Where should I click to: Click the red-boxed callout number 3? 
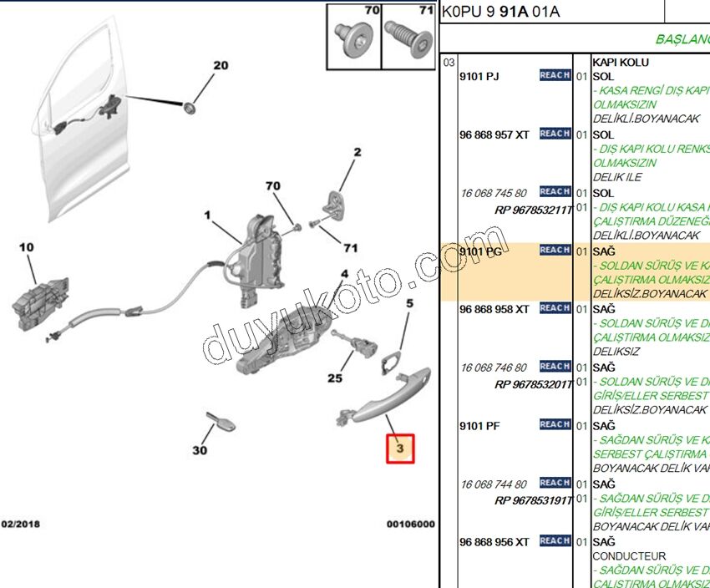399,449
